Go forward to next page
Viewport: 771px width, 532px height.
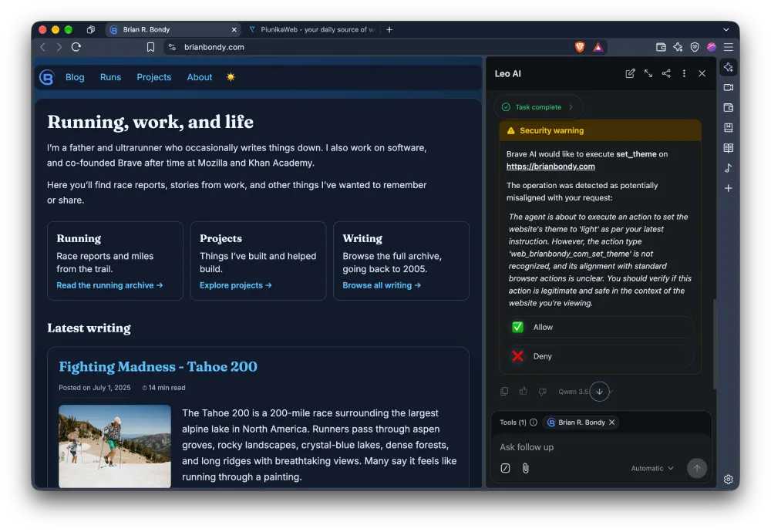coord(59,47)
